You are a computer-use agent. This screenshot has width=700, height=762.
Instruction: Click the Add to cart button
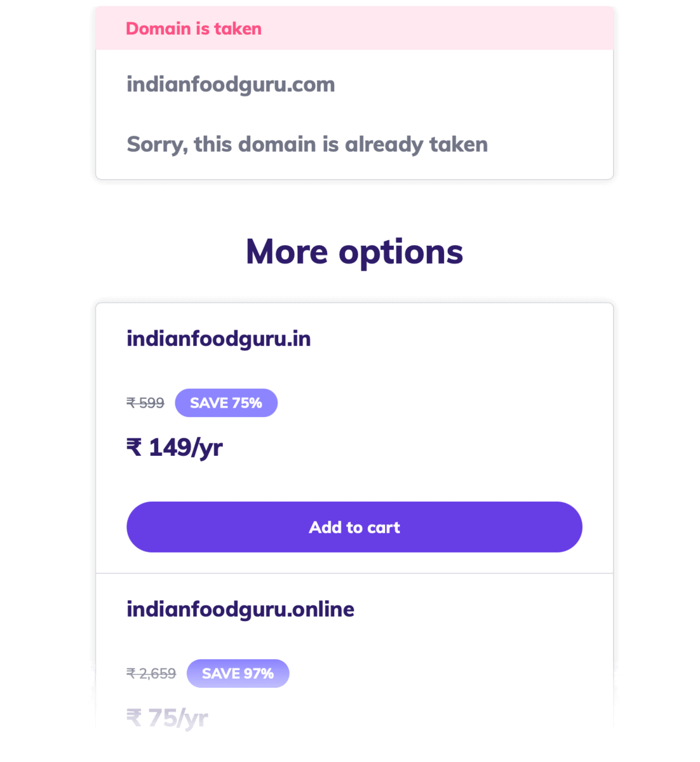(354, 526)
